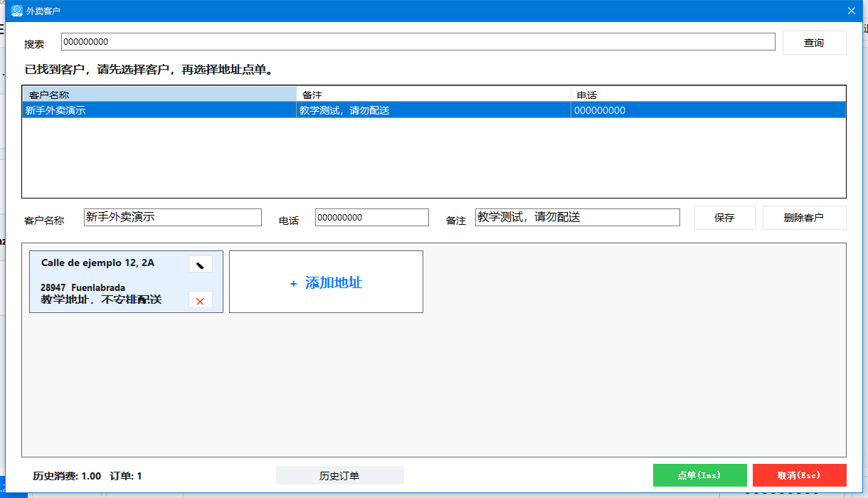Image resolution: width=868 pixels, height=498 pixels.
Task: Click the green 点单(Ins) button
Action: click(x=699, y=475)
